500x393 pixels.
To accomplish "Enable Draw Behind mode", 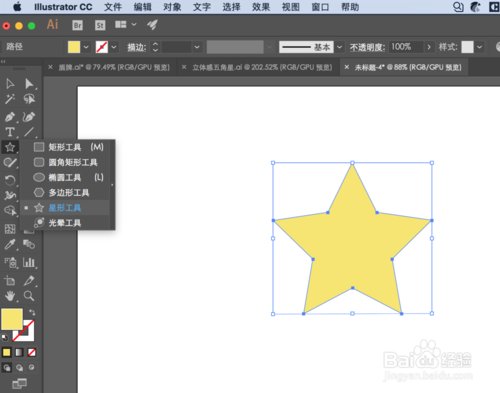I will [x=19, y=367].
